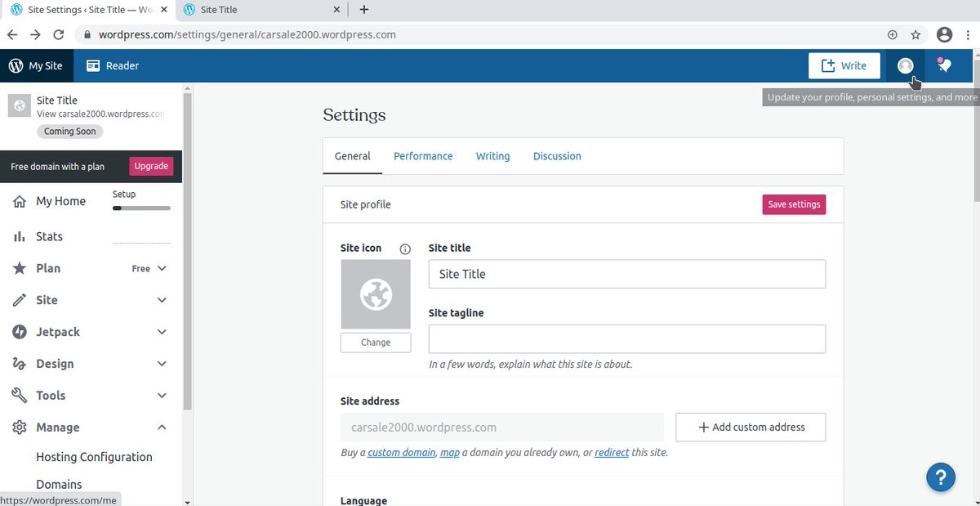The height and width of the screenshot is (506, 980).
Task: Switch to the General settings tab
Action: tap(353, 156)
